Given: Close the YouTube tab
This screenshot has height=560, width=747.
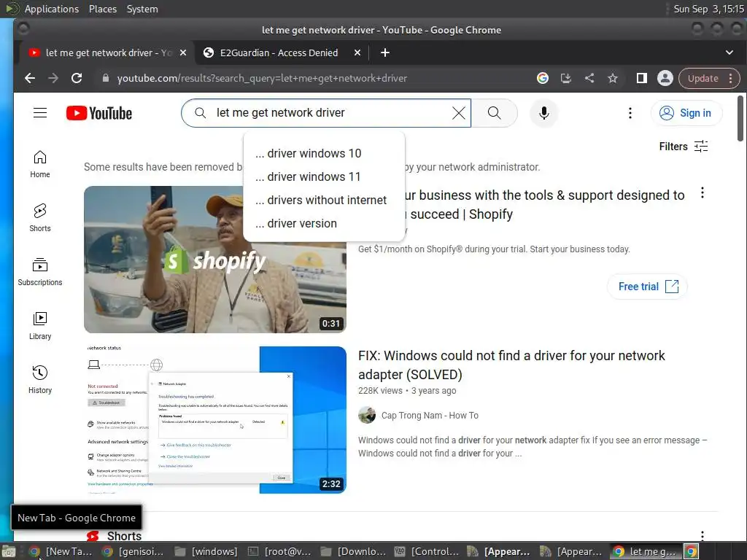Looking at the screenshot, I should pos(183,52).
